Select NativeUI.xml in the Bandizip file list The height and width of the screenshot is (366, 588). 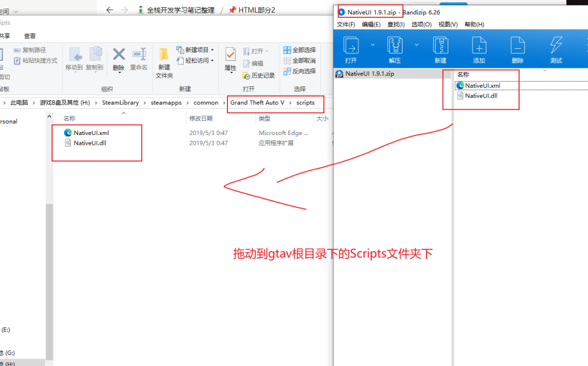(x=482, y=86)
